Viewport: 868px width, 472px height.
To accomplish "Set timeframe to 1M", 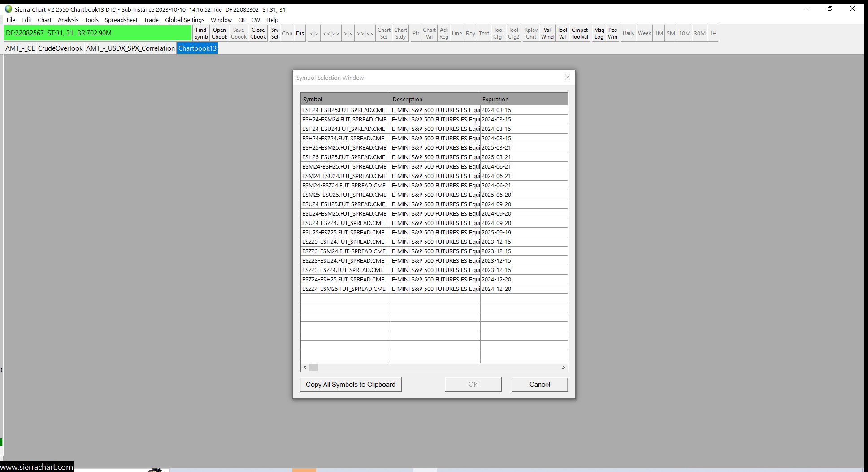I will pos(659,33).
